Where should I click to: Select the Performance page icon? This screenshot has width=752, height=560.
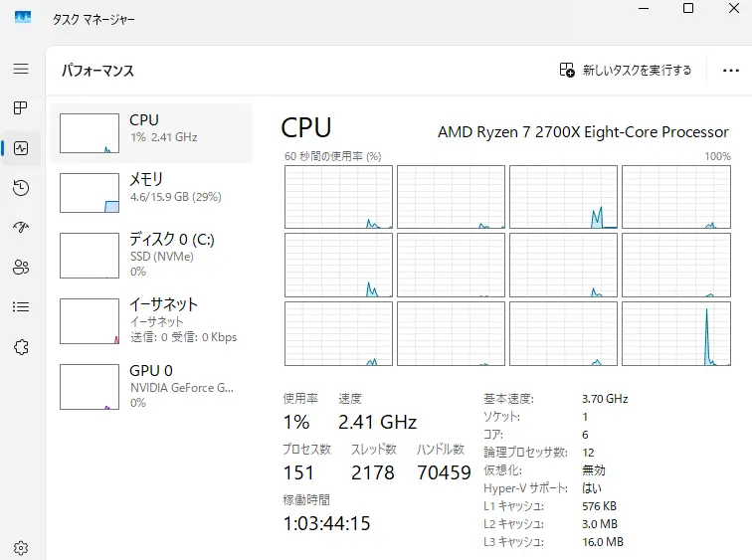[21, 148]
